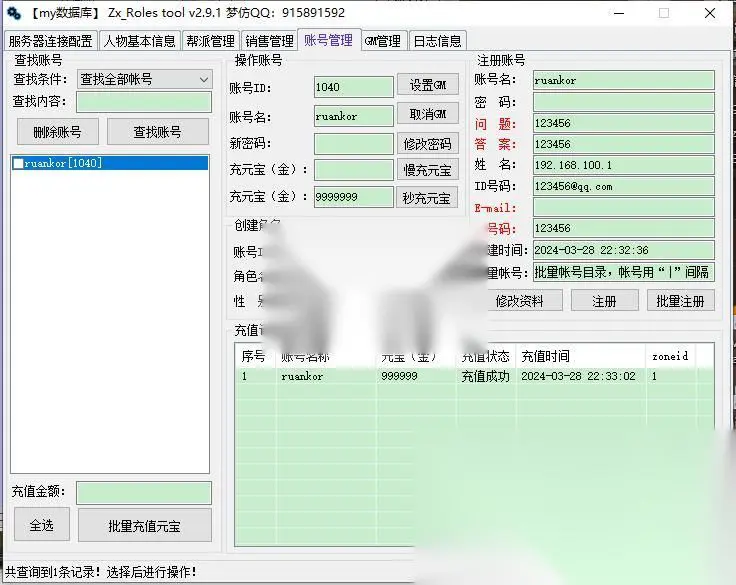Close the Zx_Roles tool window

pos(710,13)
